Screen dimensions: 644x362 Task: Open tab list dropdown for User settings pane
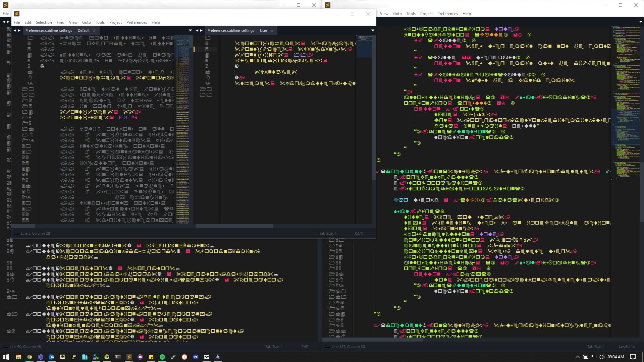[372, 31]
